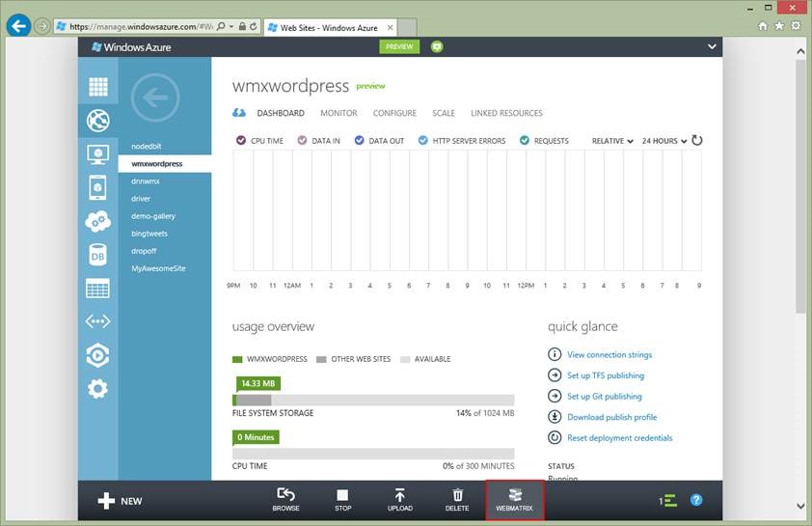Screen dimensions: 812x526
Task: Click the CPU Time usage bar
Action: tap(373, 454)
